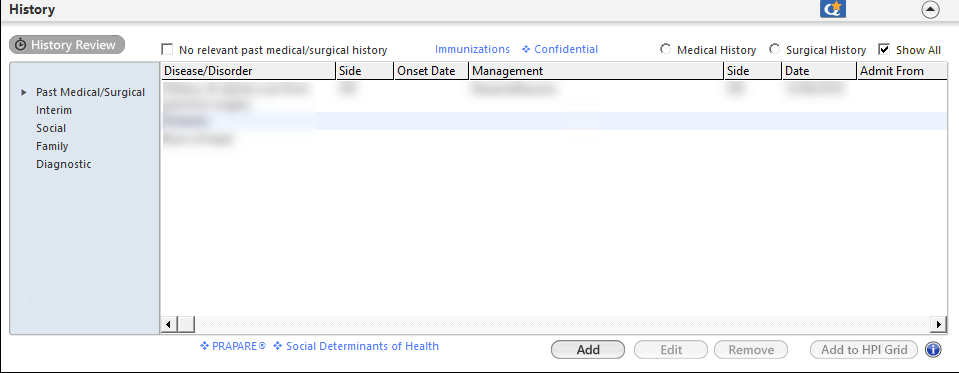Select the Surgical History radio button

774,50
